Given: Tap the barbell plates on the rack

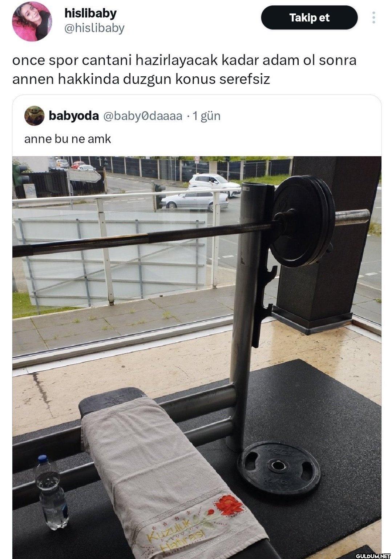Looking at the screenshot, I should click(x=302, y=221).
